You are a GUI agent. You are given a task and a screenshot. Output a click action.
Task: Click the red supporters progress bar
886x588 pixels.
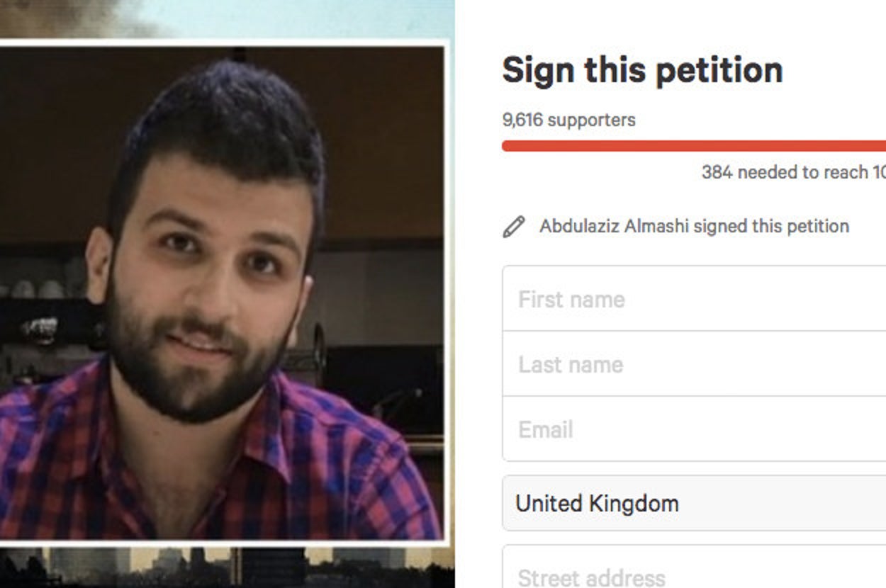[x=694, y=146]
